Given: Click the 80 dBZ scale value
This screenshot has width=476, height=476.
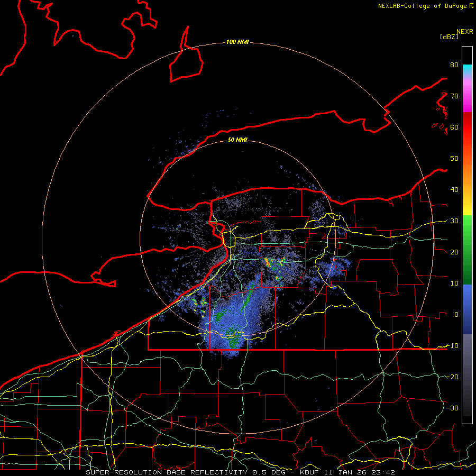Looking at the screenshot, I should [x=454, y=65].
